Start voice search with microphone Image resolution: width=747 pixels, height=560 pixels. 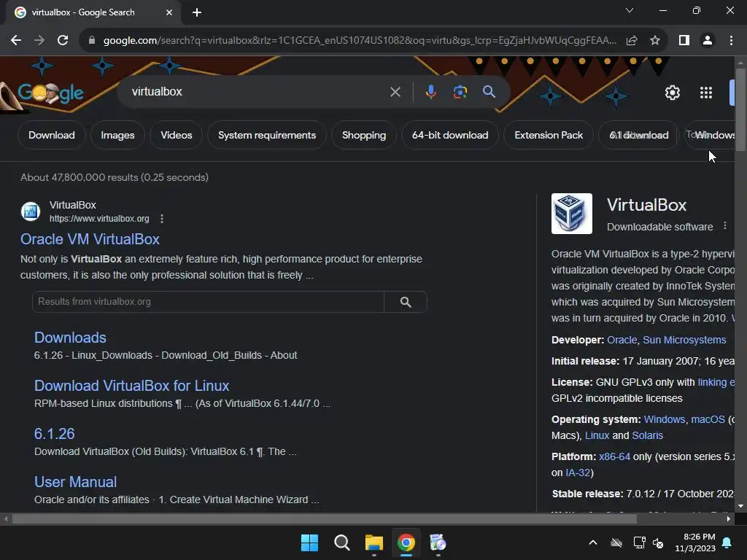(x=430, y=92)
